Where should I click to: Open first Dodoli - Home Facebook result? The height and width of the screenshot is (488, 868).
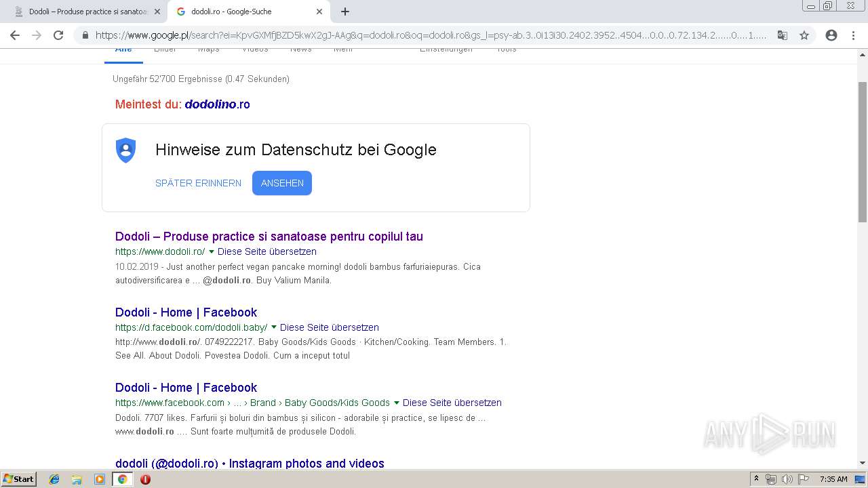(186, 312)
